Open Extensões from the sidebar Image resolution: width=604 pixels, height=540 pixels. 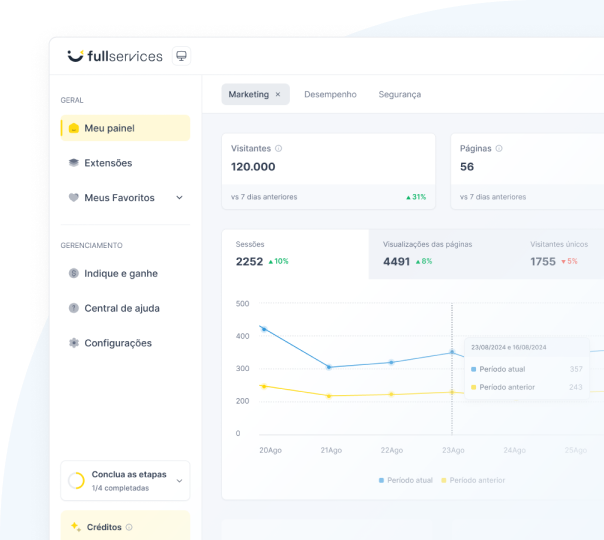tap(108, 163)
